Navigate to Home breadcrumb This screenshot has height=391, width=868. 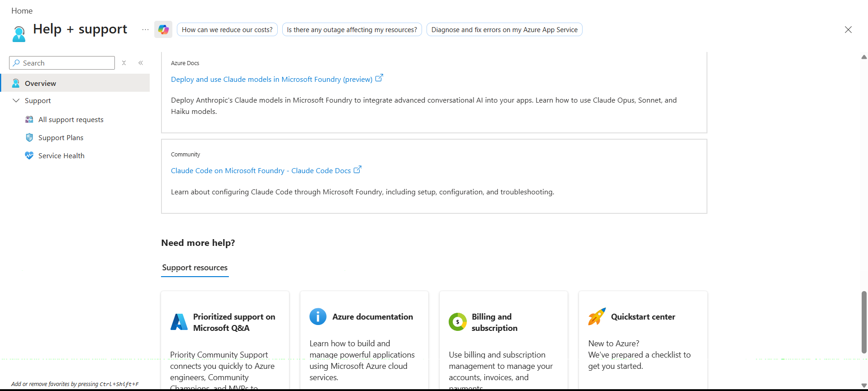point(22,10)
